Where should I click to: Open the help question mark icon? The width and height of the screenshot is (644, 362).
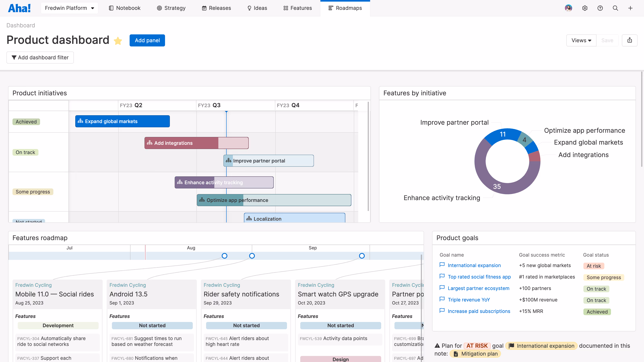(x=600, y=8)
